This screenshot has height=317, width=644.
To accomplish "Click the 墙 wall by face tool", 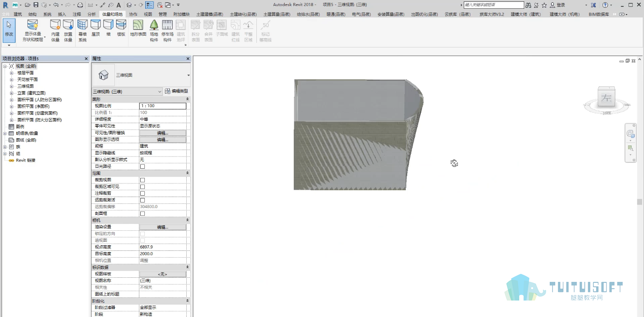I will click(x=108, y=28).
